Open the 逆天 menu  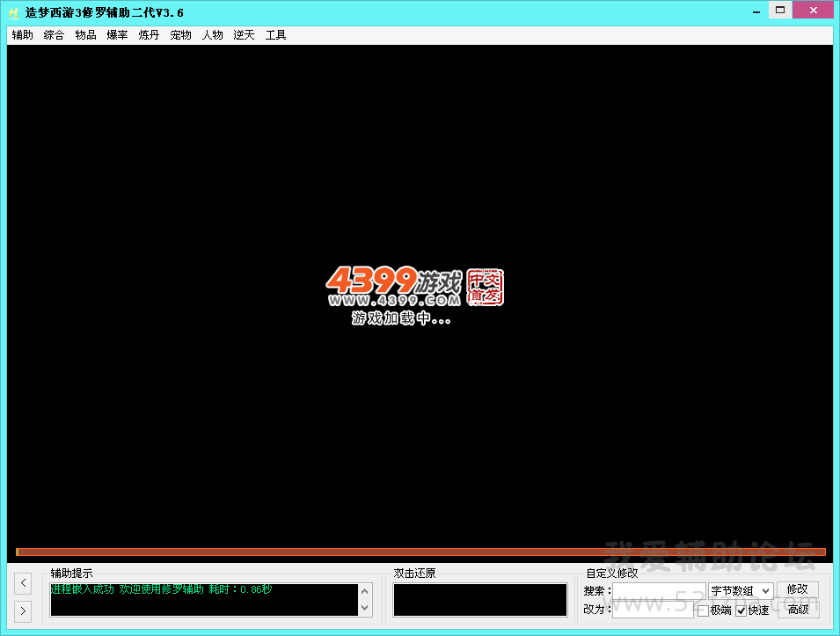click(x=244, y=35)
